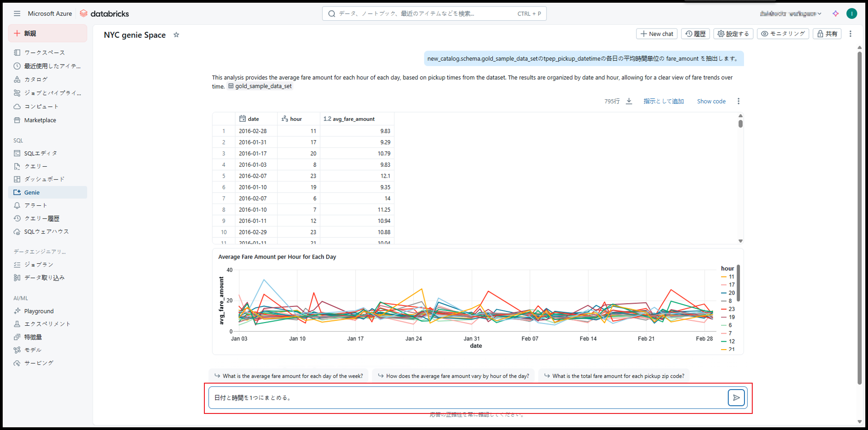Go to Marketplace in the sidebar
Image resolution: width=868 pixels, height=430 pixels.
(40, 120)
